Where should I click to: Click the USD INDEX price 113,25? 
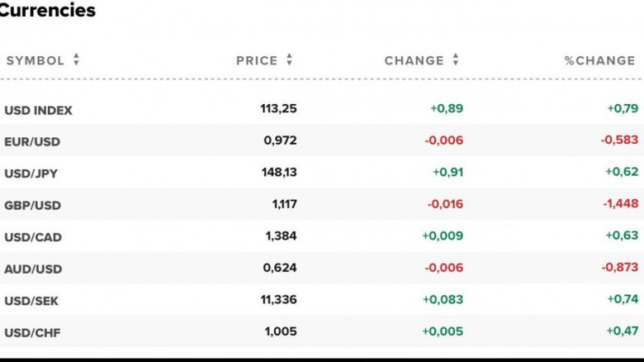[x=277, y=108]
